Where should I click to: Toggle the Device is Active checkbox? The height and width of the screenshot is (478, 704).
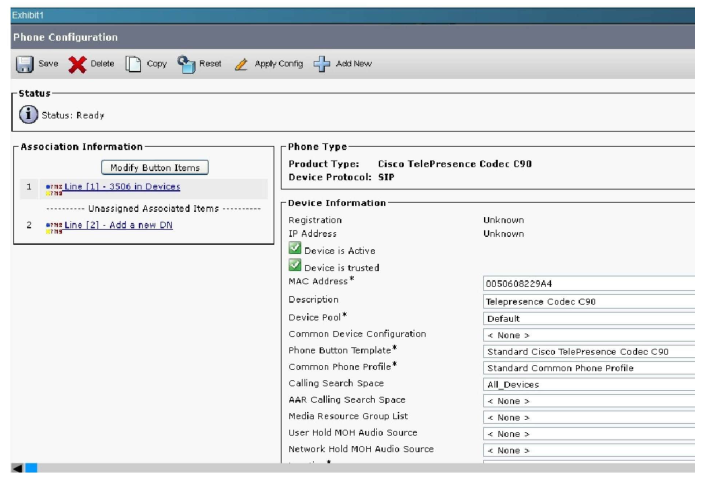295,248
